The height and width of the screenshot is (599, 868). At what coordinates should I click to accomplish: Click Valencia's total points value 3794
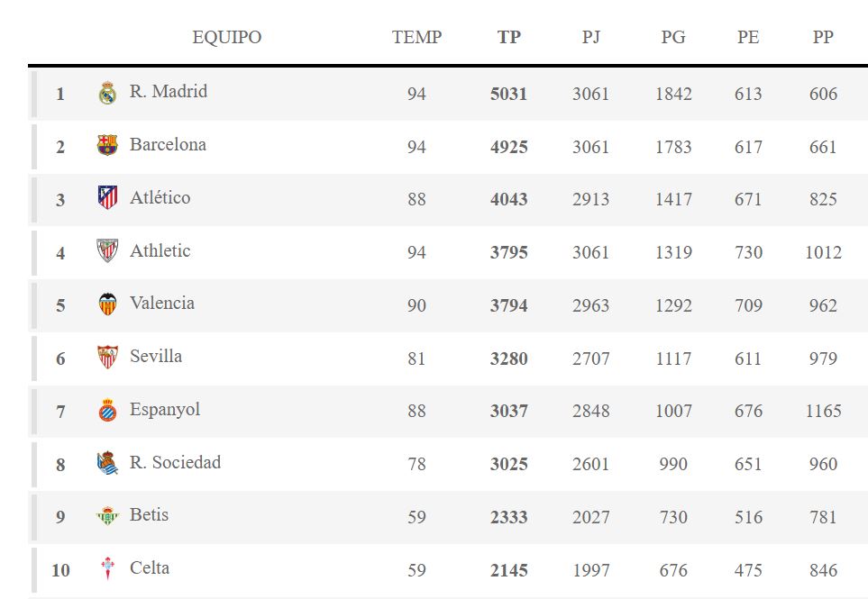click(x=509, y=305)
